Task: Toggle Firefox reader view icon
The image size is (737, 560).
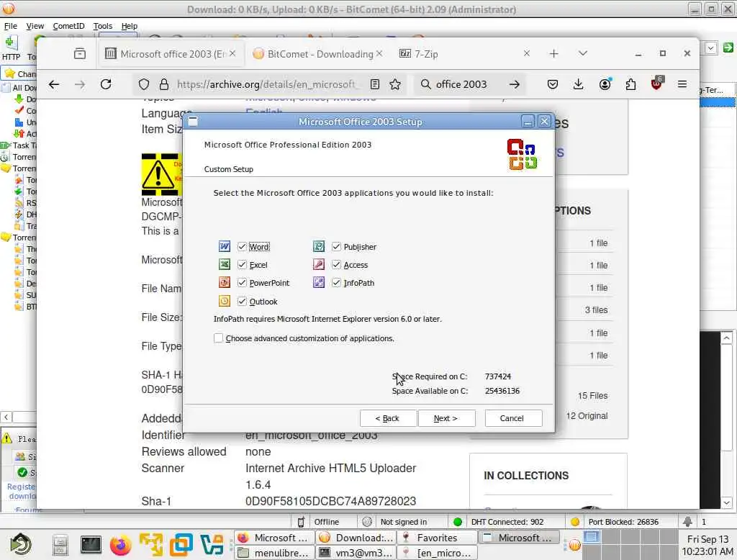Action: click(x=374, y=84)
